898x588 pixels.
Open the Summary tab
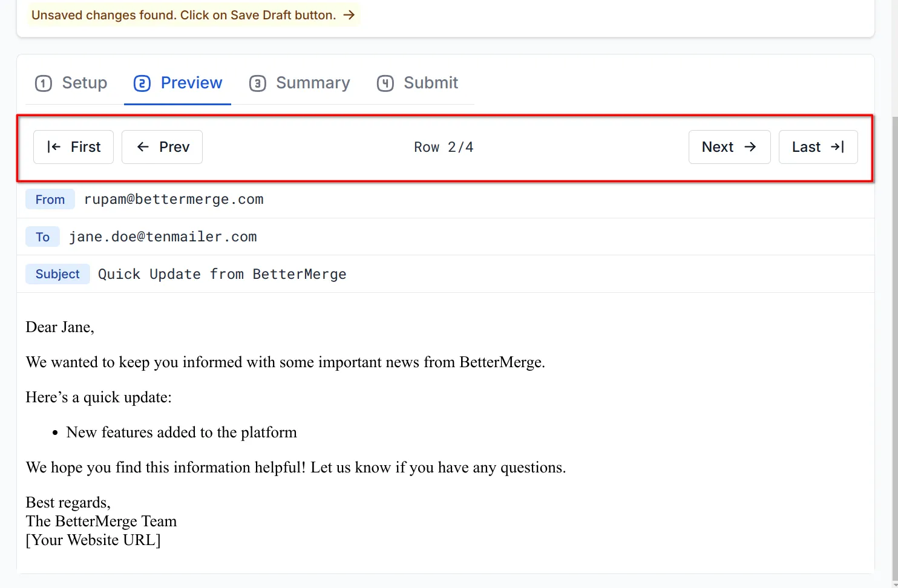pos(313,83)
